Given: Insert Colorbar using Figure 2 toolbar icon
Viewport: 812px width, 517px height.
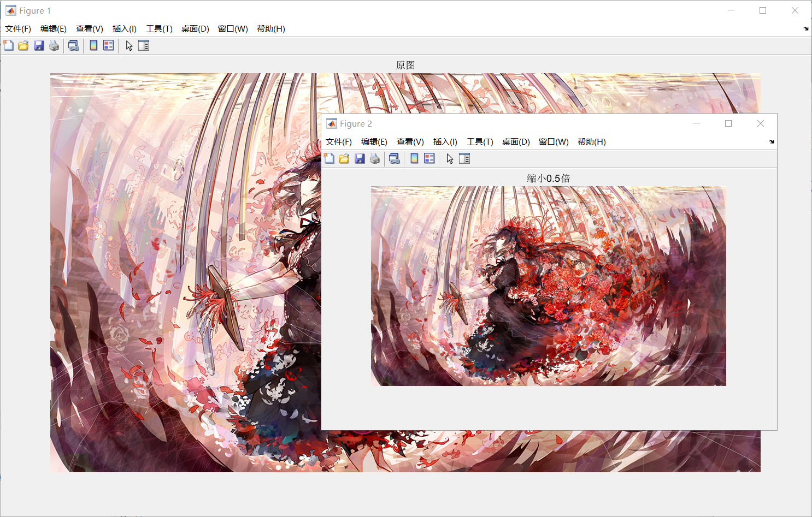Looking at the screenshot, I should pos(414,158).
